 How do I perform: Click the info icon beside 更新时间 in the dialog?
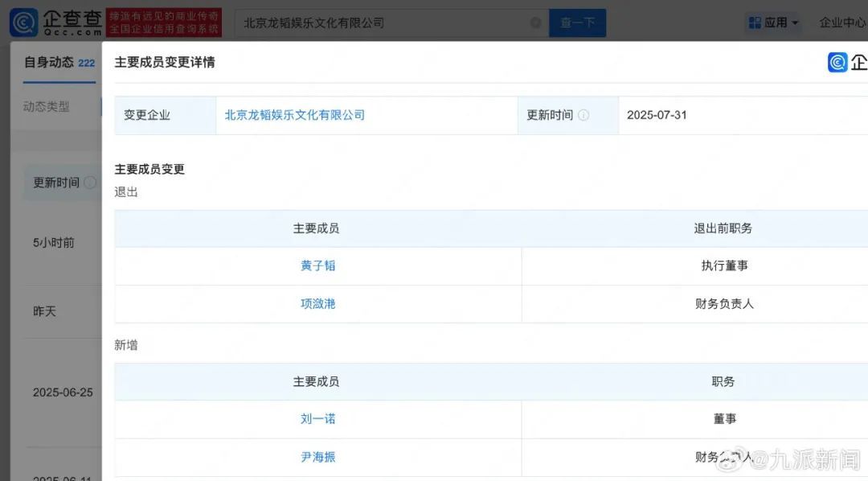point(583,115)
